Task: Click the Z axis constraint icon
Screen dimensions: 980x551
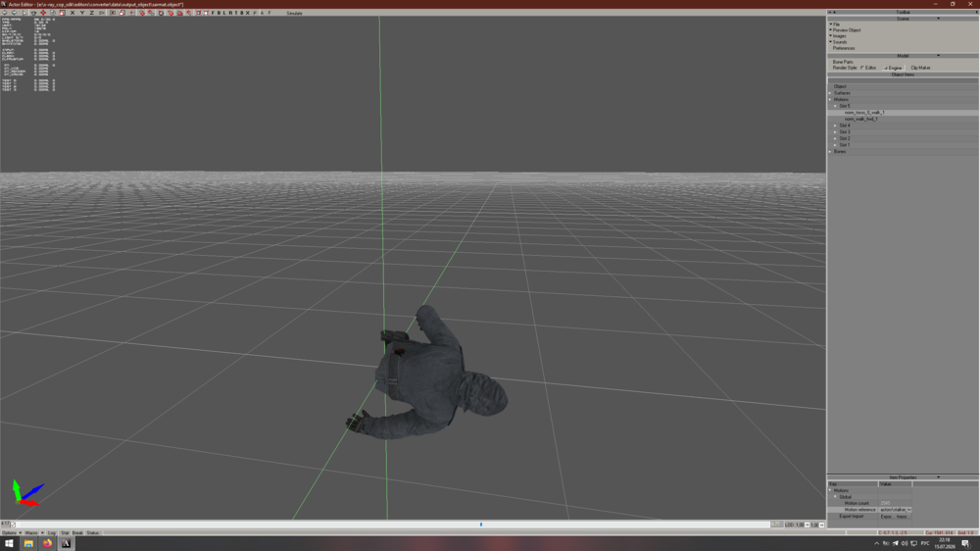Action: 92,13
